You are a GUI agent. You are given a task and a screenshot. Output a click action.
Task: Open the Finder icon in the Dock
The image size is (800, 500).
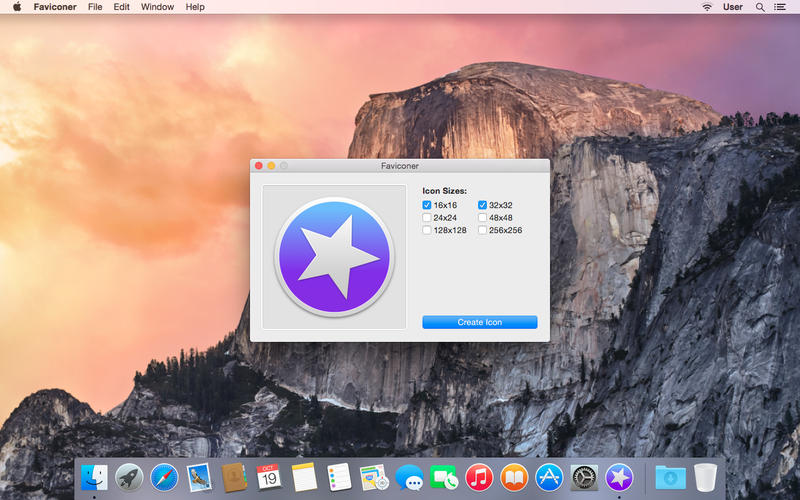click(x=94, y=477)
